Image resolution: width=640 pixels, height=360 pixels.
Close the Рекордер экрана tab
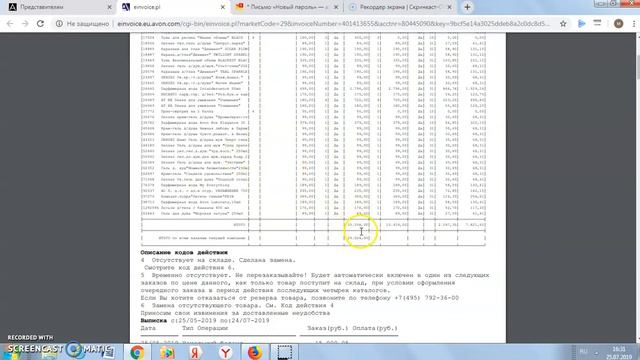[x=449, y=7]
